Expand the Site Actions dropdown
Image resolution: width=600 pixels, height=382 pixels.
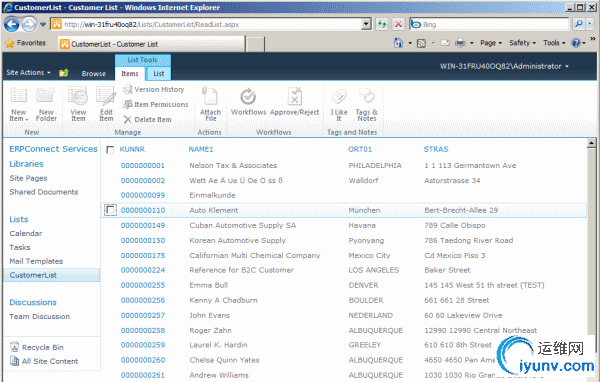pos(28,72)
